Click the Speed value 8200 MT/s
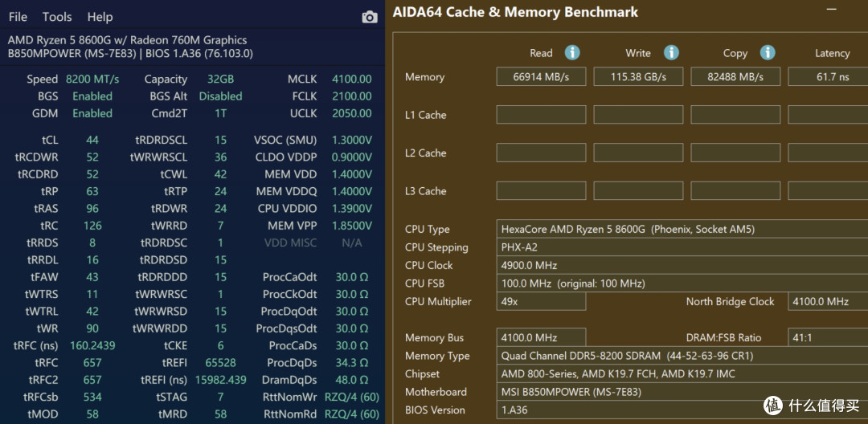Screen dimensions: 868x424 92,79
